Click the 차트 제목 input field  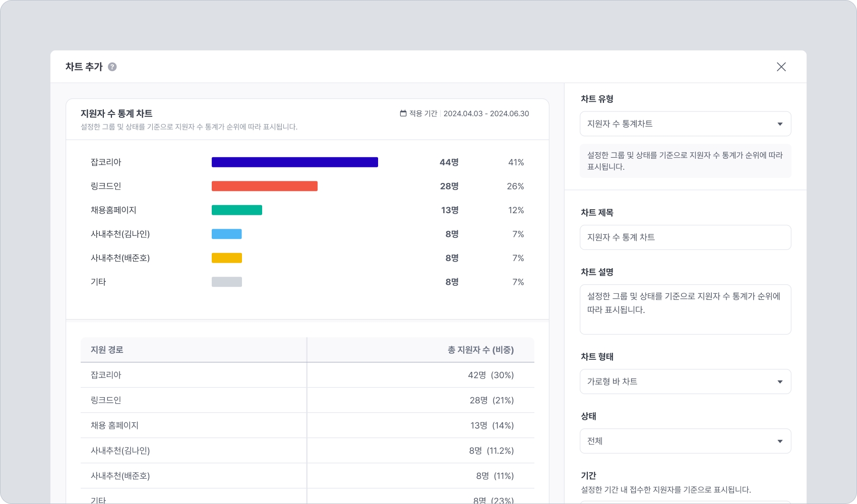tap(685, 237)
